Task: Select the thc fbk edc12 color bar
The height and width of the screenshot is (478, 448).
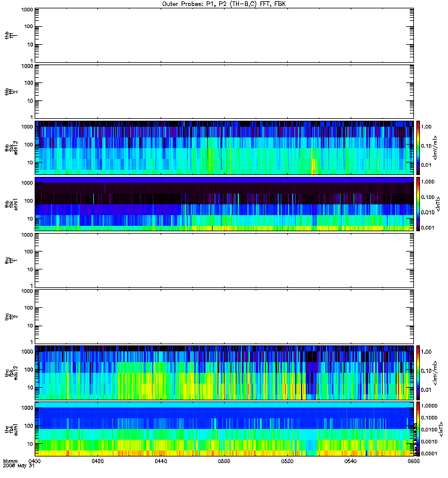Action: (x=418, y=372)
